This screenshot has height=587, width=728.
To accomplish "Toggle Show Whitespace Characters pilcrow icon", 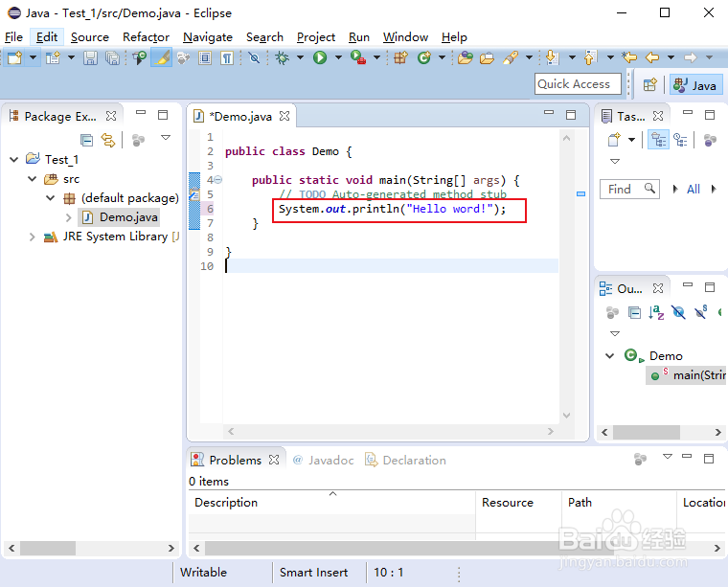I will click(227, 57).
